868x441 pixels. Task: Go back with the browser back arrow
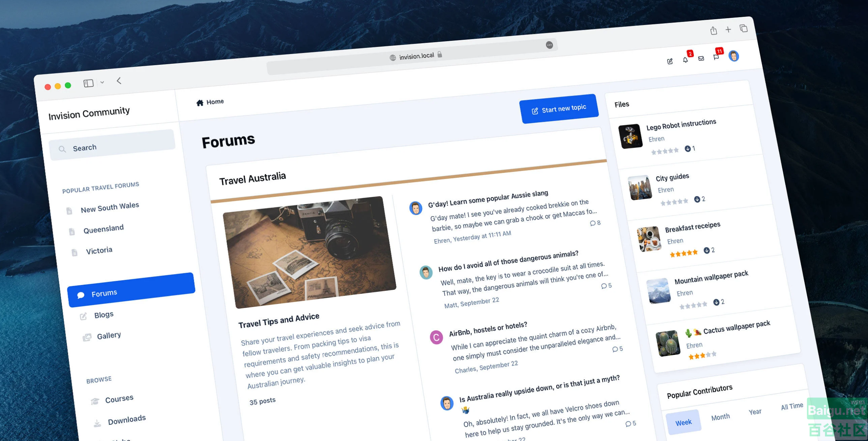tap(119, 81)
